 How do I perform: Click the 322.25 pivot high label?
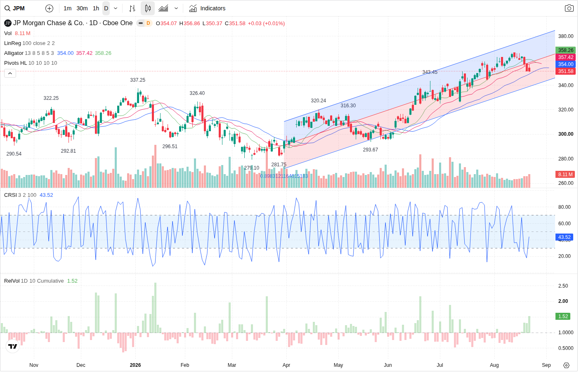(51, 98)
